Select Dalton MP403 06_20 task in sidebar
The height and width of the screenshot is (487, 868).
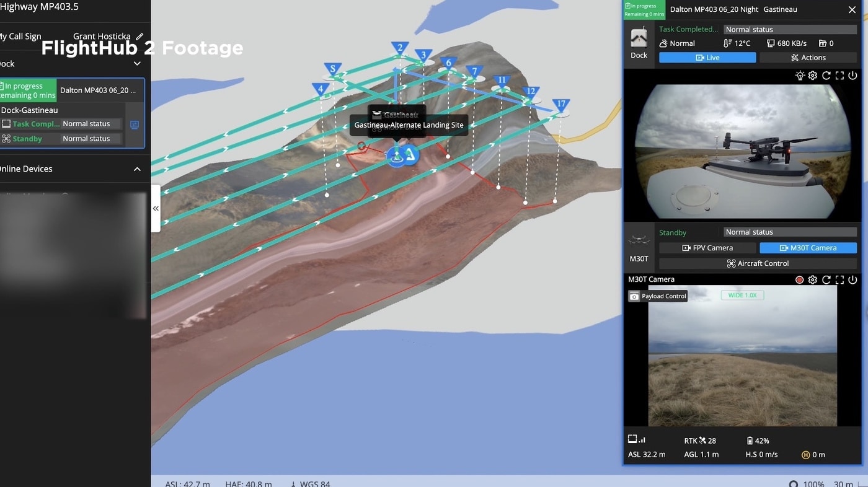97,90
